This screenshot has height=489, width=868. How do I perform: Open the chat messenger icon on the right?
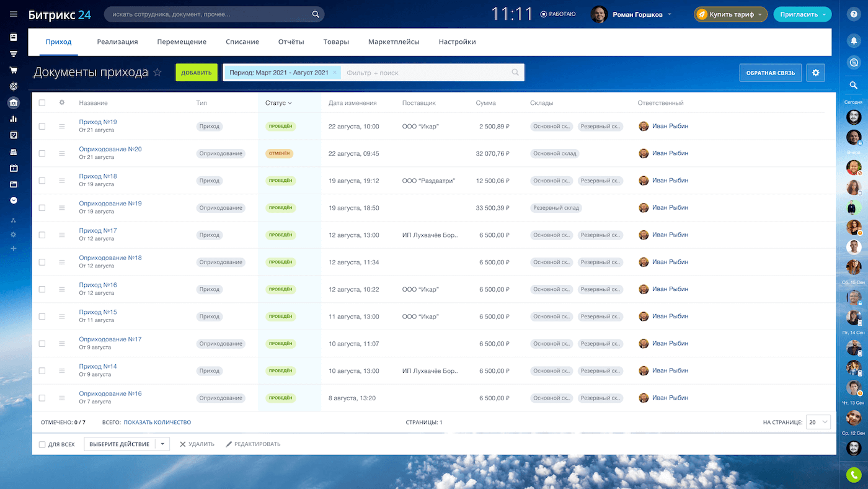[854, 62]
